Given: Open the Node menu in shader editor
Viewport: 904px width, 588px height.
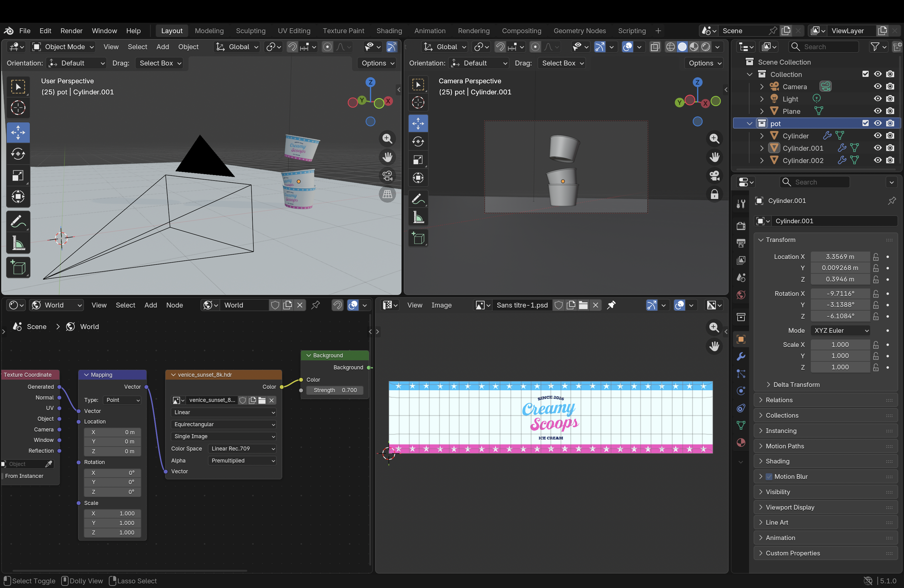Looking at the screenshot, I should [x=174, y=305].
